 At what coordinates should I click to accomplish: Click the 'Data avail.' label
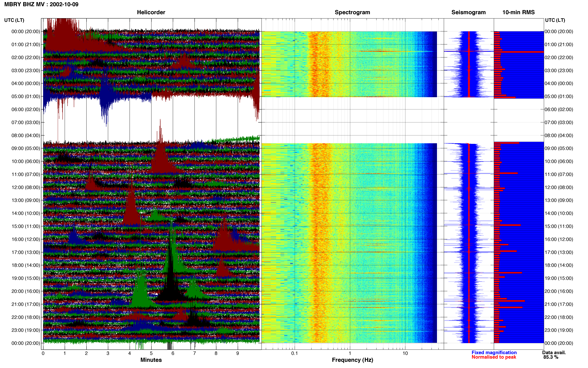click(x=554, y=352)
